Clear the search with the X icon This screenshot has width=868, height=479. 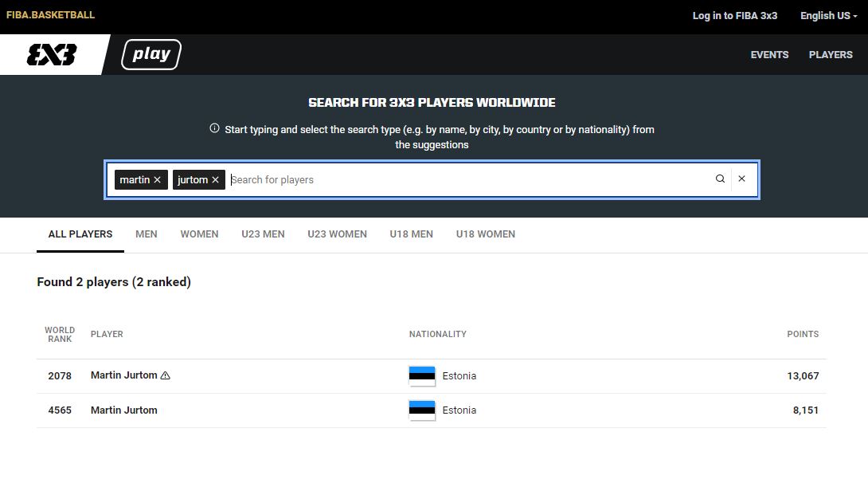click(x=741, y=179)
